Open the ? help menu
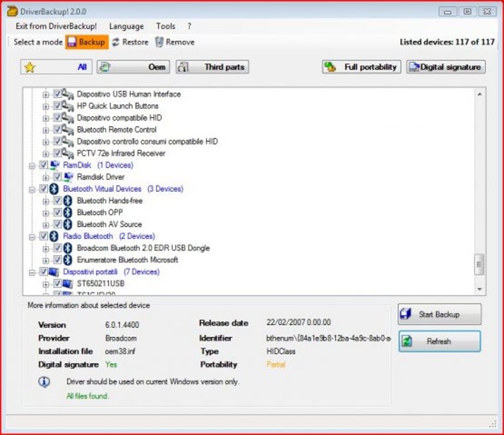 click(x=189, y=26)
